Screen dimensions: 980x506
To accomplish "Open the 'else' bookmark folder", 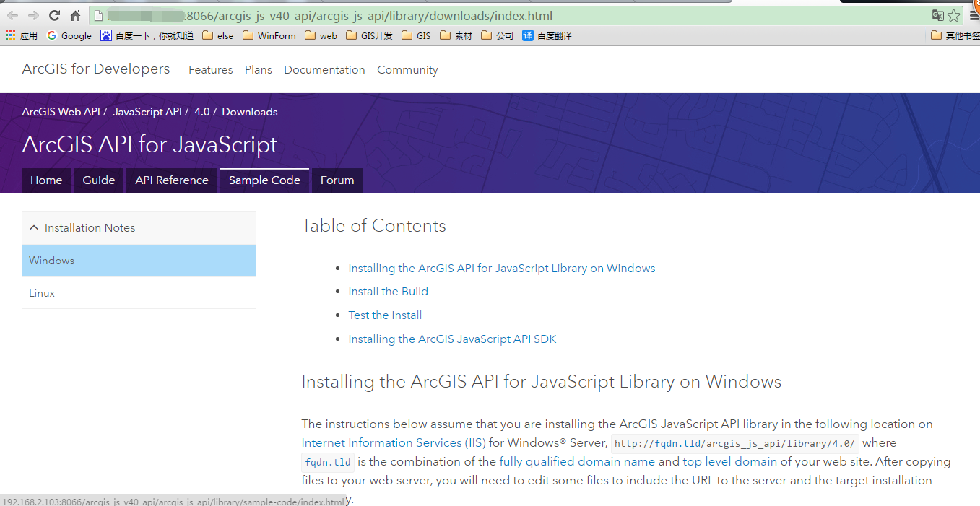I will click(x=218, y=35).
